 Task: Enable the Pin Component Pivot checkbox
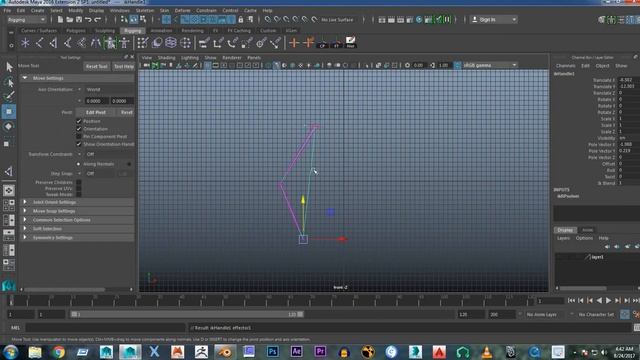[79, 136]
